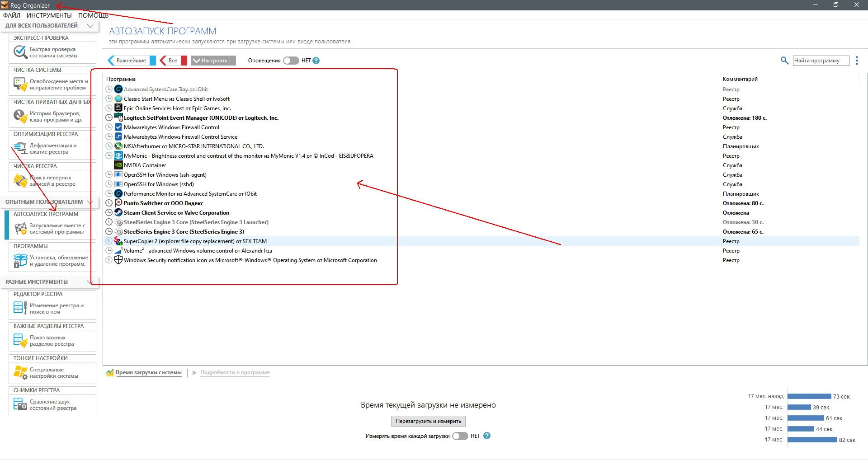The height and width of the screenshot is (460, 868).
Task: Open the ИНСТРУМЕНТЫ menu
Action: (49, 15)
